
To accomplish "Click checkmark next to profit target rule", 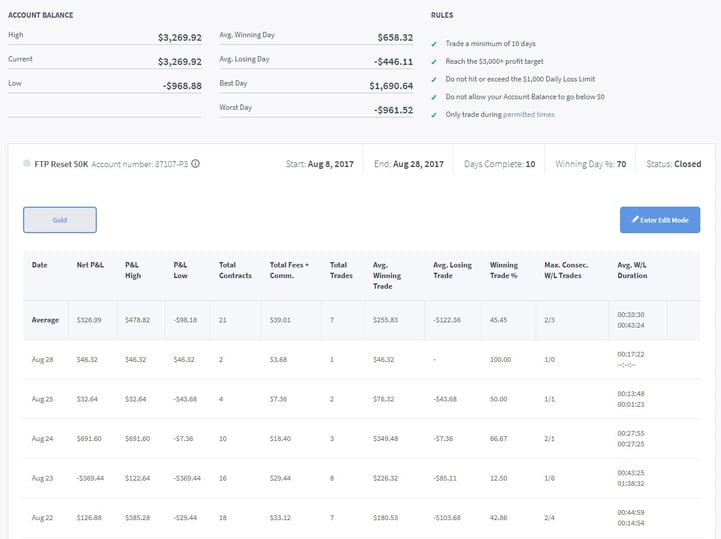I will (434, 62).
